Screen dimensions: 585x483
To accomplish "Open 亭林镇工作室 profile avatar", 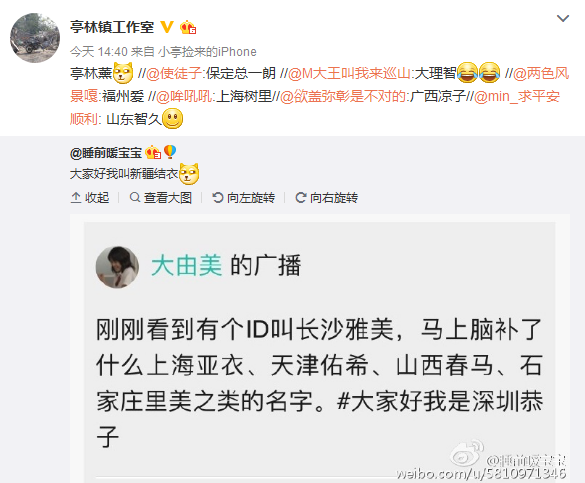I will tap(35, 38).
